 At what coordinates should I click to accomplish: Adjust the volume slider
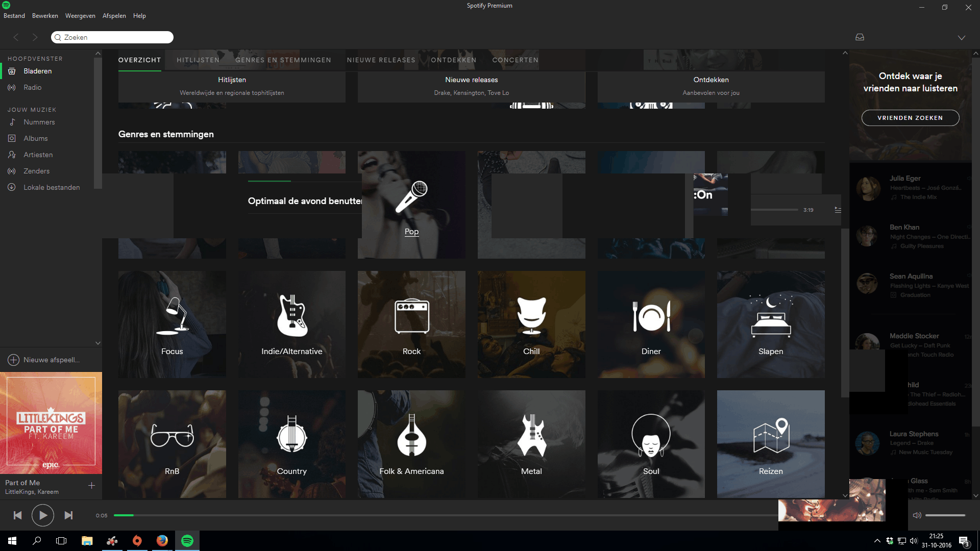(945, 515)
